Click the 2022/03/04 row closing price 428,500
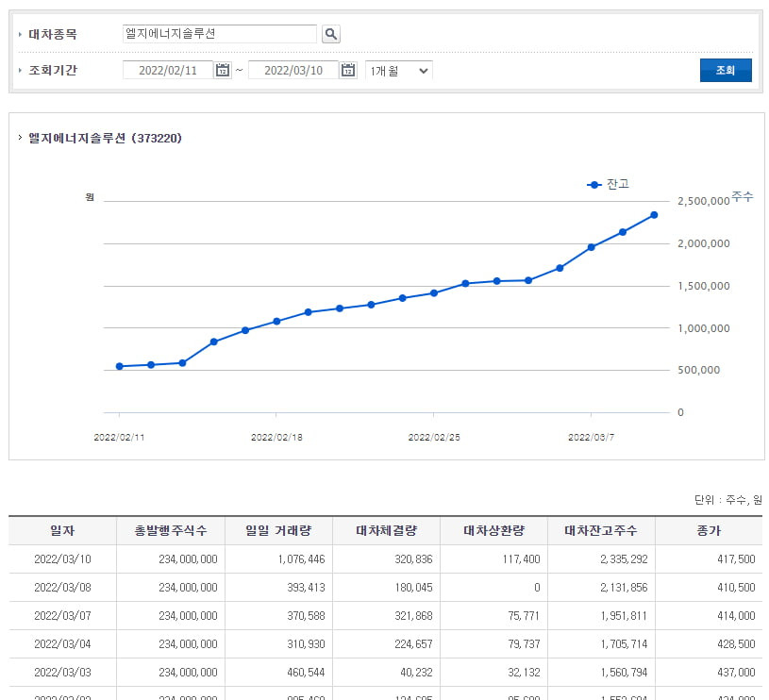The image size is (769, 700). pos(736,643)
